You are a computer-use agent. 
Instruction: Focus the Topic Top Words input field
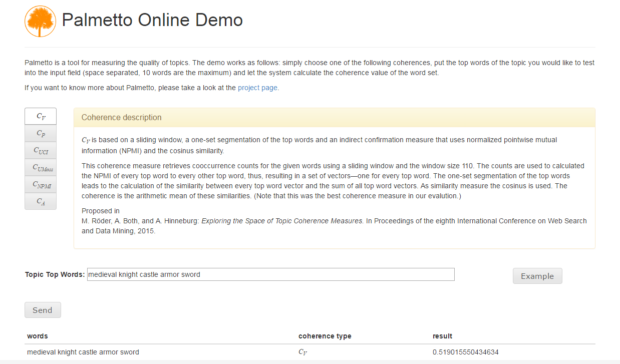(x=271, y=274)
